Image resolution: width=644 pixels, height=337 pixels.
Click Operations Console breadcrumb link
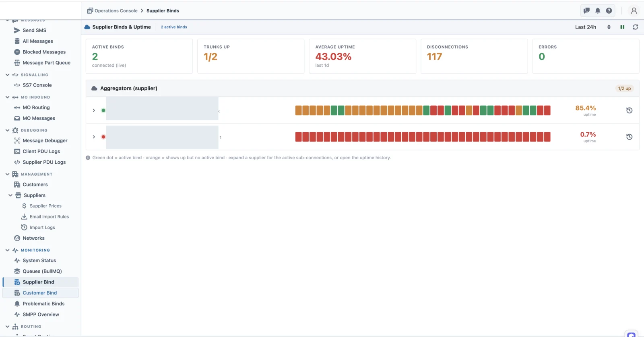click(116, 11)
